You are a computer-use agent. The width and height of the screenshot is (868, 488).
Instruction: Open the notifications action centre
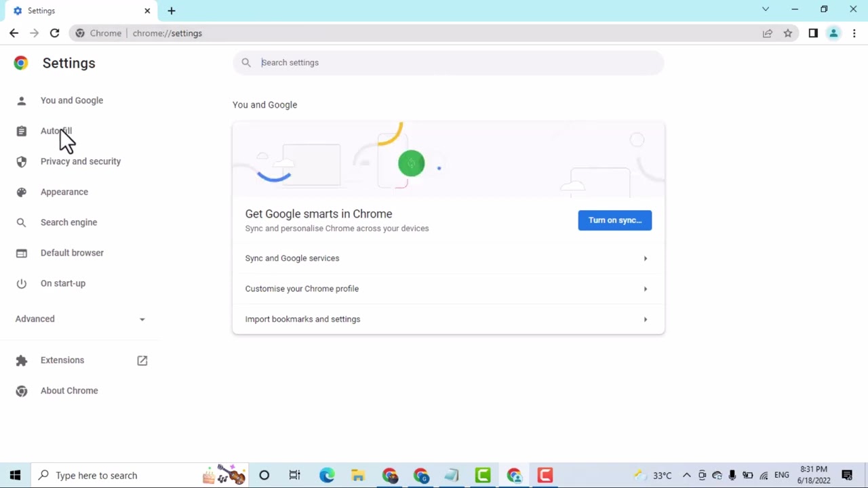coord(847,475)
